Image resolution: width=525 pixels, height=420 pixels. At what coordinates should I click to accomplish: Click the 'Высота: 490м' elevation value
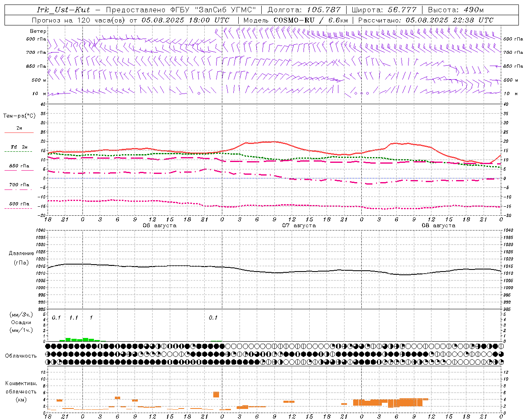tap(456, 10)
